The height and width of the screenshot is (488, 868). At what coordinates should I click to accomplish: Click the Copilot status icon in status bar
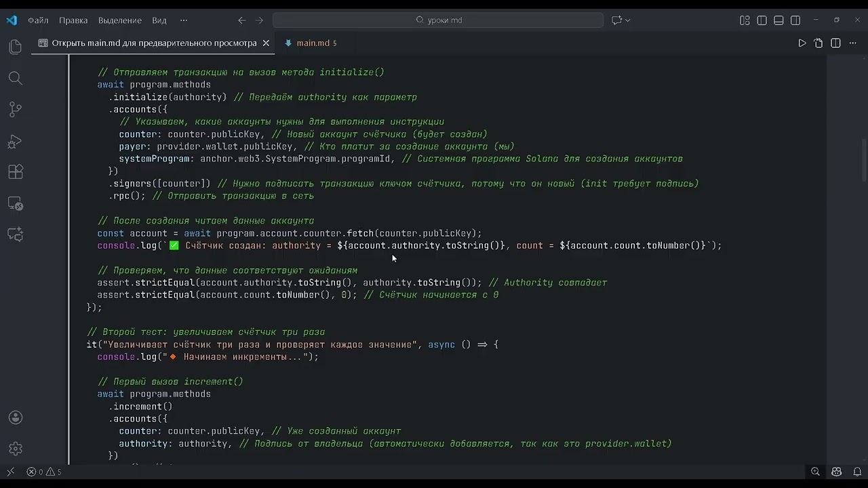[x=836, y=472]
